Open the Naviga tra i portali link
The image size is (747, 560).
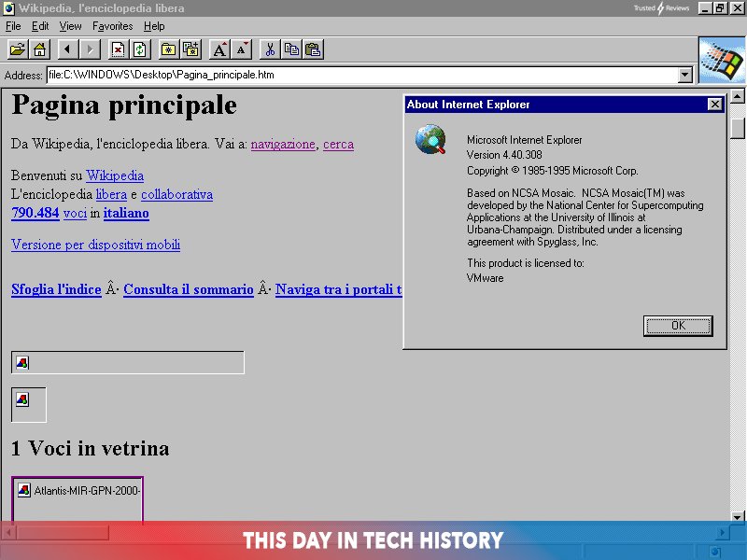click(338, 289)
